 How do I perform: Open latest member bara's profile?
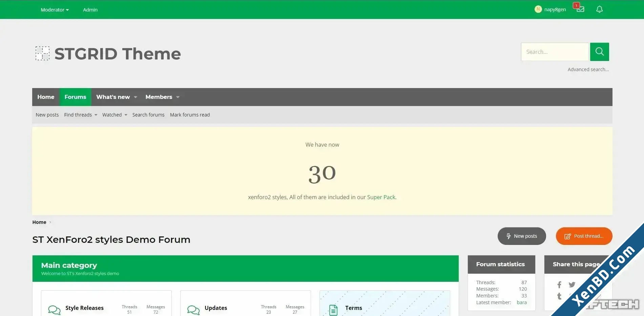tap(522, 302)
